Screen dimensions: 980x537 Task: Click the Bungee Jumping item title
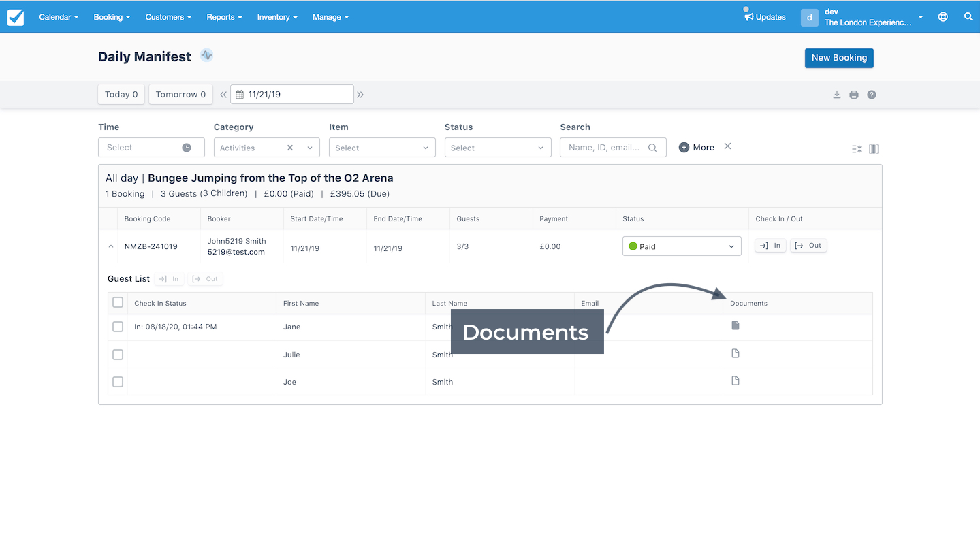point(270,178)
